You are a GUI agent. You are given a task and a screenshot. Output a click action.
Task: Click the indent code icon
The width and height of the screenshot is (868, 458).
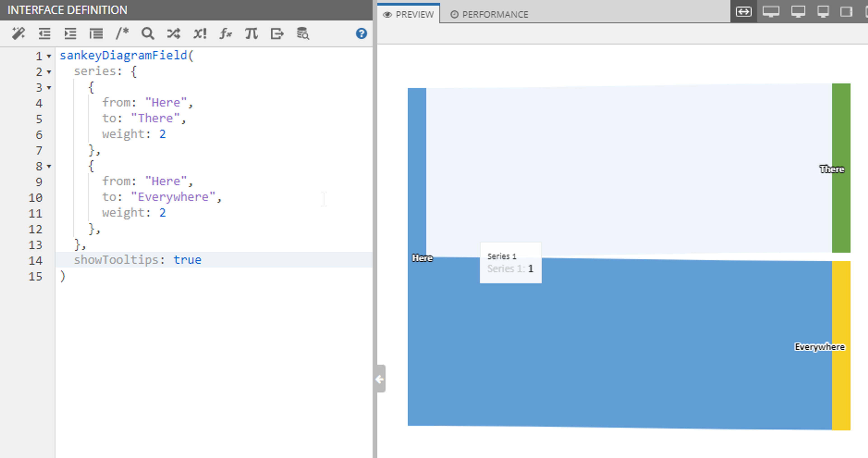pyautogui.click(x=71, y=33)
